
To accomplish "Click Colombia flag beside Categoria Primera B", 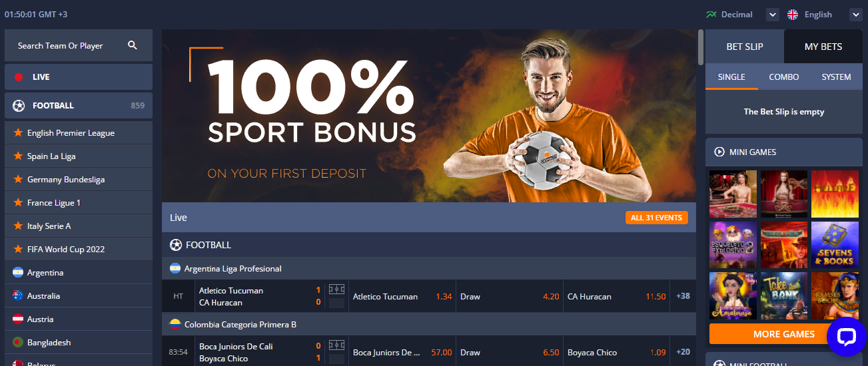I will [x=175, y=325].
